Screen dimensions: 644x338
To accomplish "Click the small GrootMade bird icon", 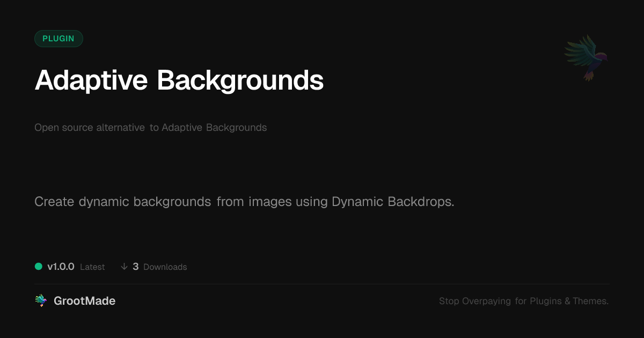I will (41, 301).
